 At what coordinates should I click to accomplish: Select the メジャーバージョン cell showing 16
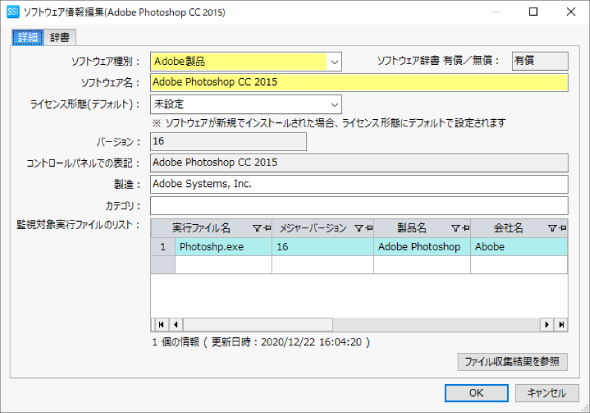322,247
